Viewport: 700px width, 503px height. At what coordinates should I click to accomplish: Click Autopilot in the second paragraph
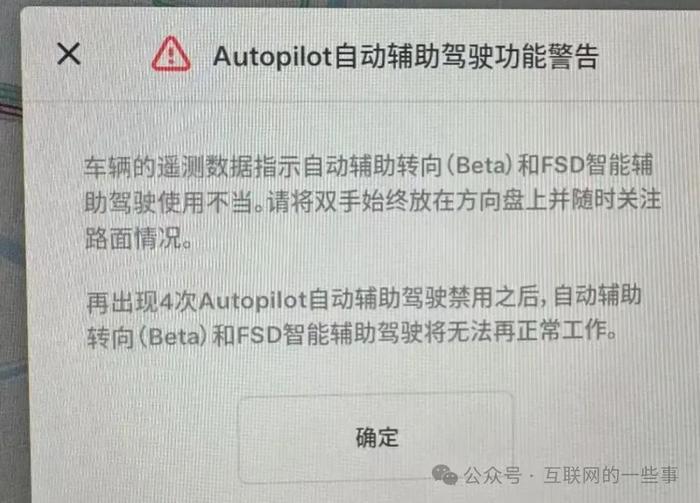[252, 301]
